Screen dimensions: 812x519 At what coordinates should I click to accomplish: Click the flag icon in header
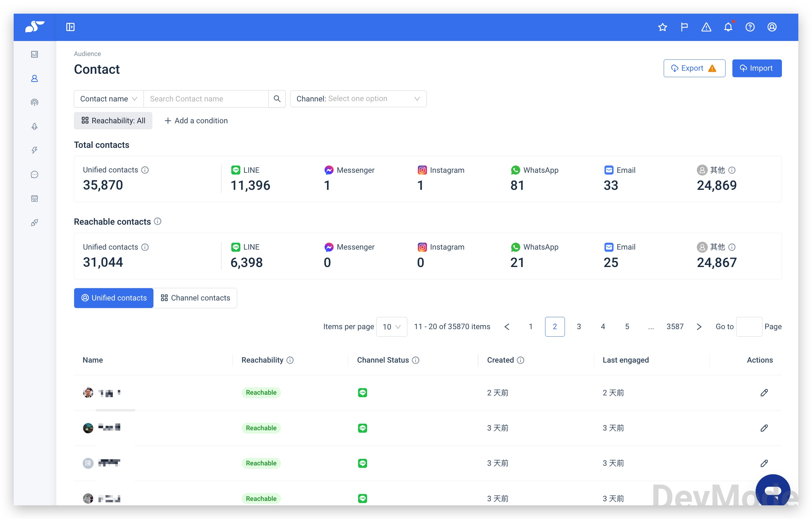tap(684, 27)
